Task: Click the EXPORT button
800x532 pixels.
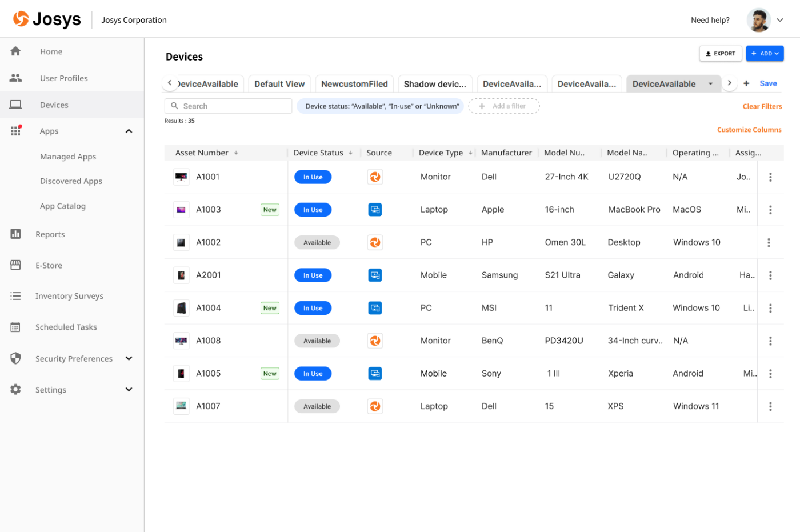Action: (721, 53)
